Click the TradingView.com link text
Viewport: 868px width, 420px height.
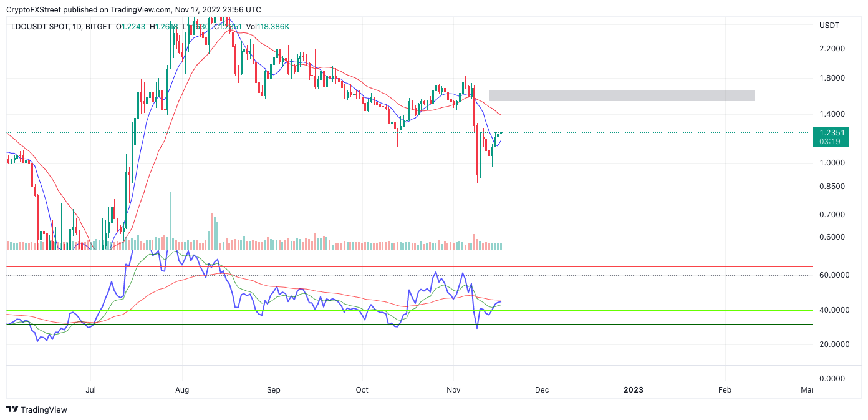click(140, 9)
